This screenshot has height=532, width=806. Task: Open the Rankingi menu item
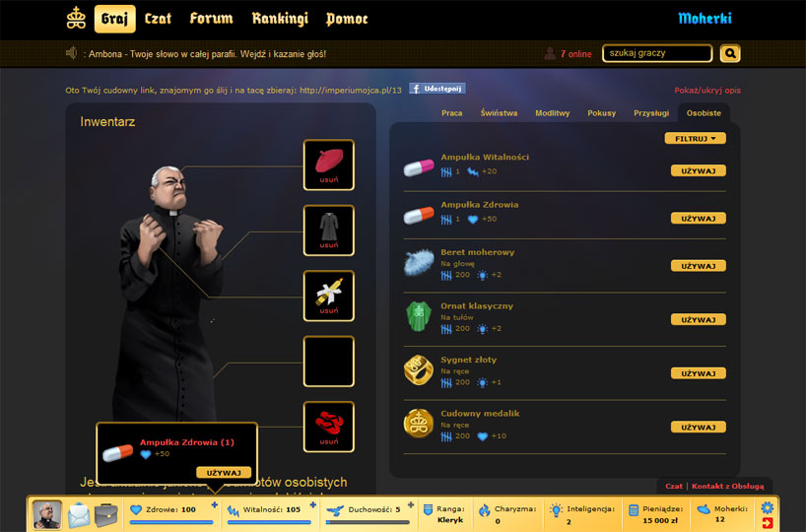(x=280, y=19)
